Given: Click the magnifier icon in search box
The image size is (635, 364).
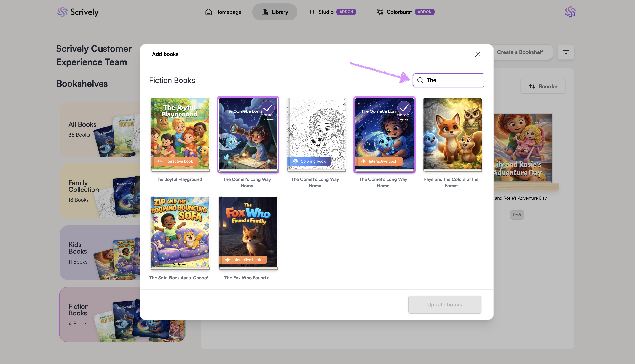Looking at the screenshot, I should (420, 80).
